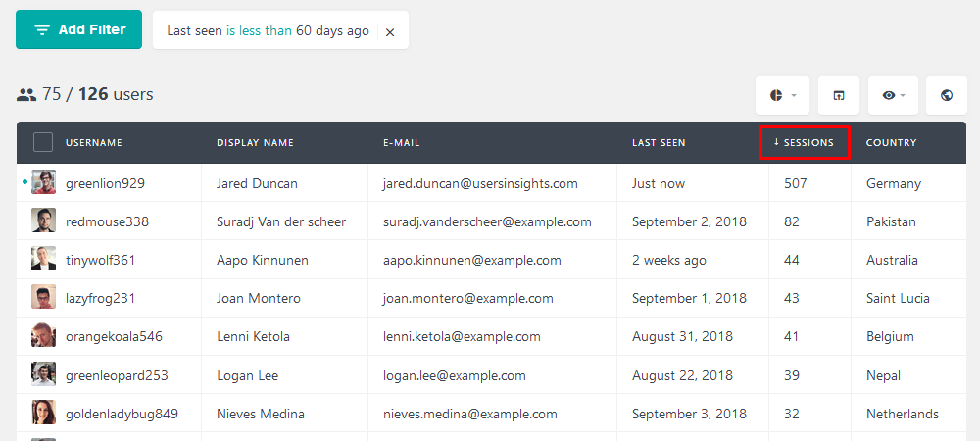Click the September 3, 2018 date cell
The image size is (980, 441).
pos(689,415)
